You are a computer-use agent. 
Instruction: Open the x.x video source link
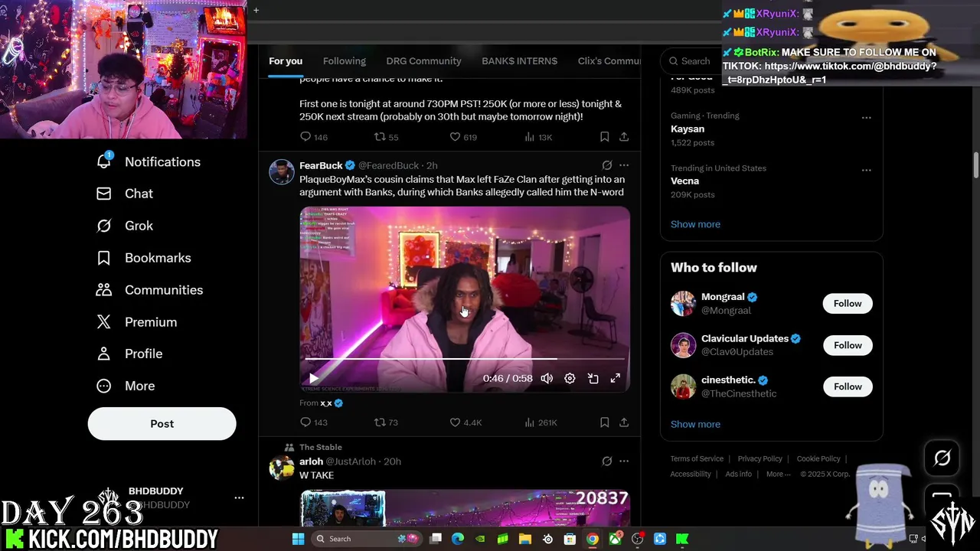point(326,403)
